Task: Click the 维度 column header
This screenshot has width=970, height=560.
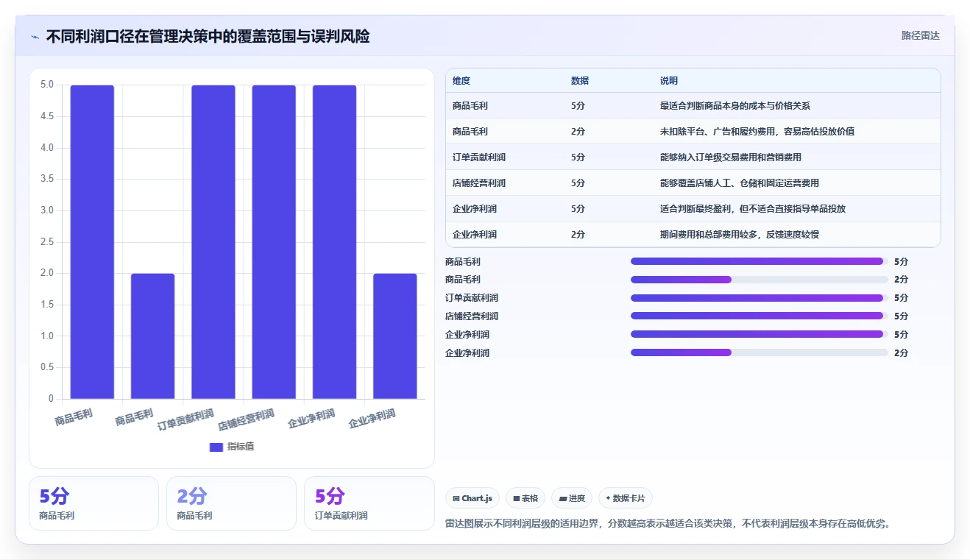Action: (x=461, y=81)
